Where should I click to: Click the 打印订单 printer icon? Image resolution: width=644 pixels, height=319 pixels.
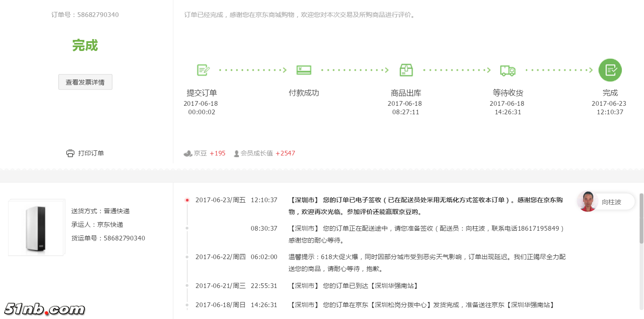(71, 153)
